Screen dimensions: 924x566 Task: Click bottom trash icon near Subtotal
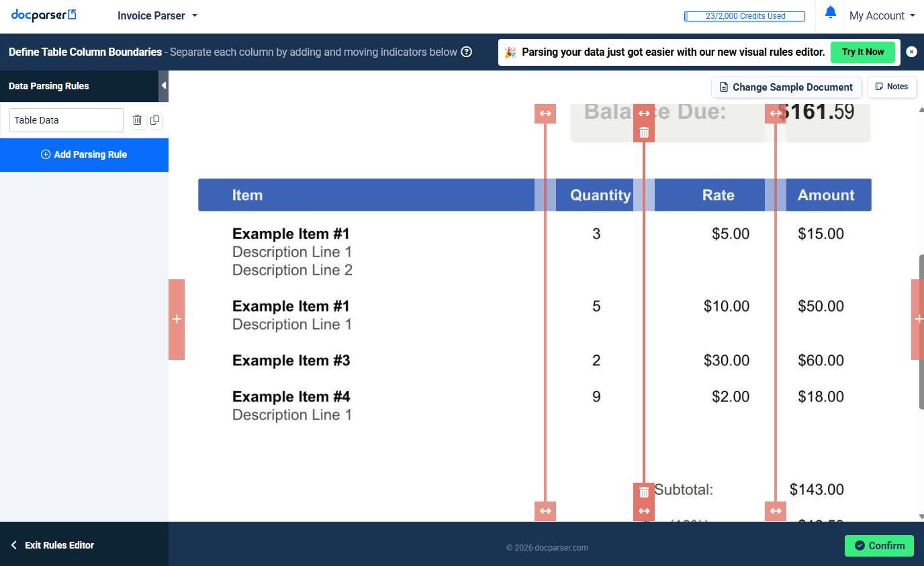click(644, 492)
